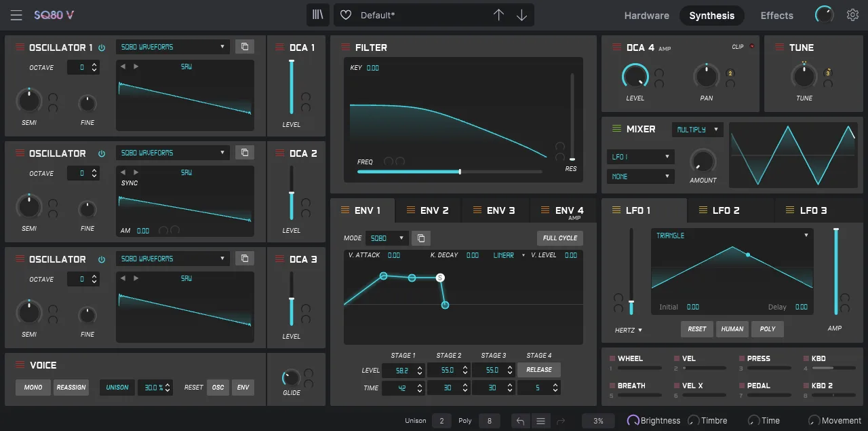This screenshot has width=868, height=431.
Task: Open the settings gear panel
Action: (x=852, y=15)
